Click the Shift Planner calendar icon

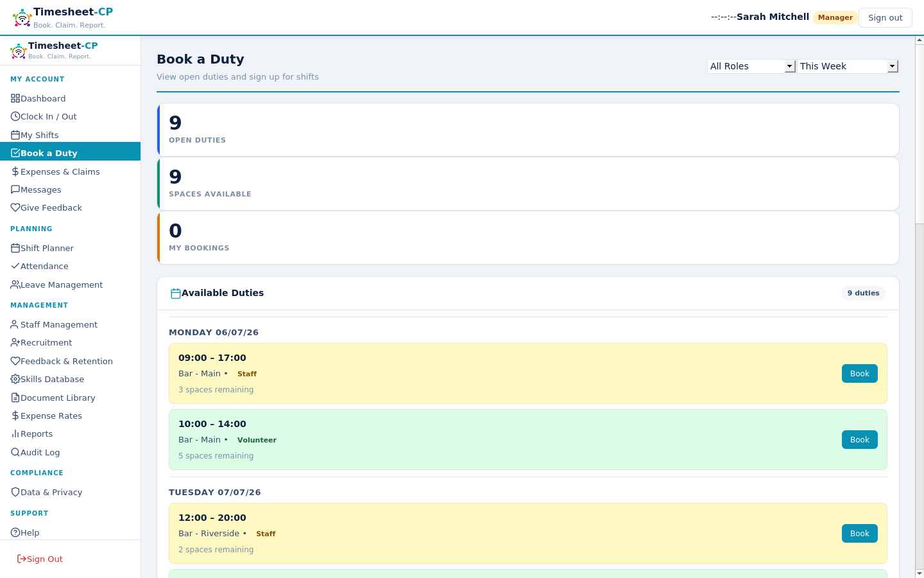[x=15, y=248]
